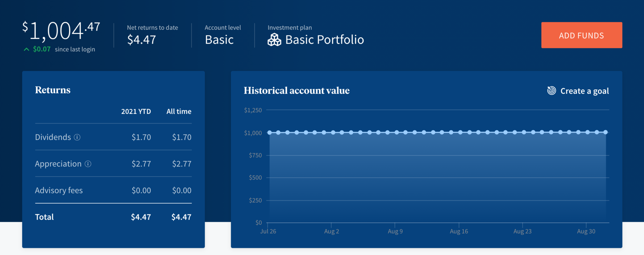This screenshot has width=644, height=255.
Task: Open the Create a goal link
Action: pos(584,91)
